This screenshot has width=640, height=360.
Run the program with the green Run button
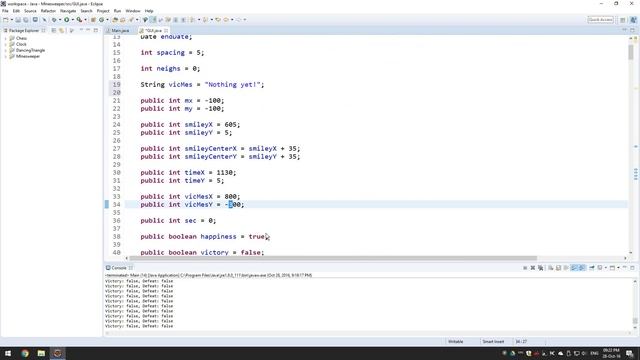click(66, 20)
